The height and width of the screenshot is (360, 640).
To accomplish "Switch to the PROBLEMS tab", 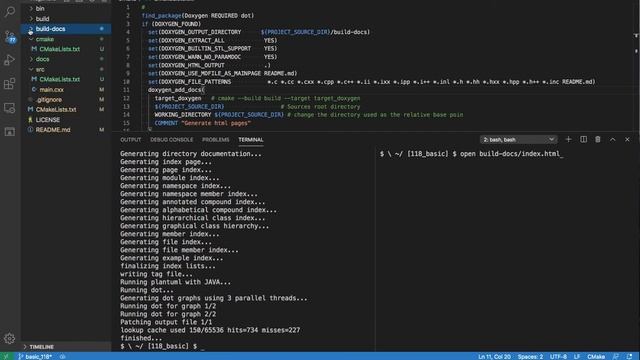I will [x=216, y=140].
